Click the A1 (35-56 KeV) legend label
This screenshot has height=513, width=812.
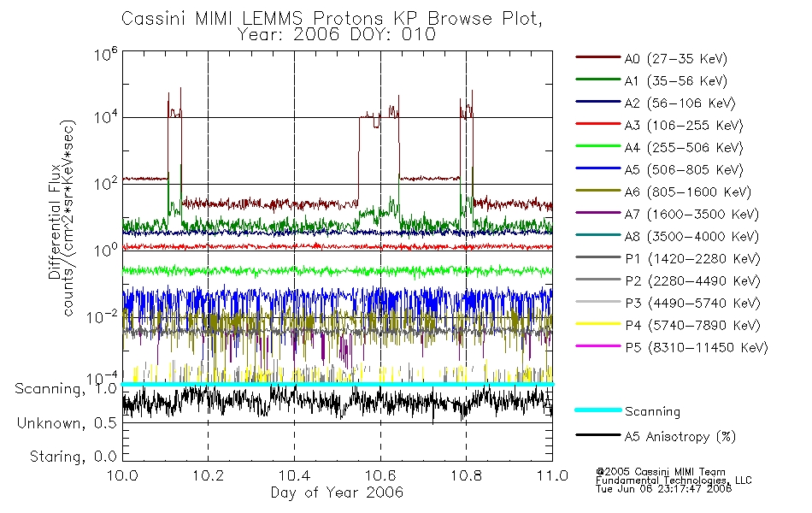[x=676, y=81]
